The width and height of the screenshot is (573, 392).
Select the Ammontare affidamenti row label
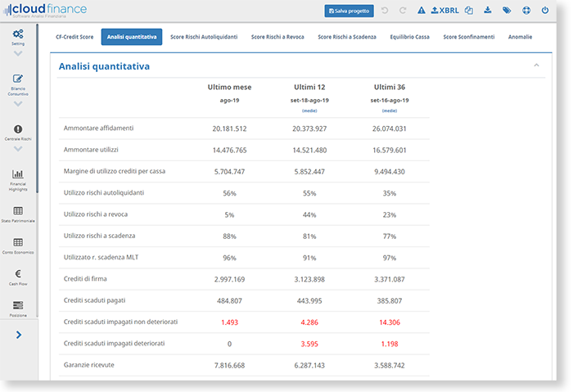(99, 128)
